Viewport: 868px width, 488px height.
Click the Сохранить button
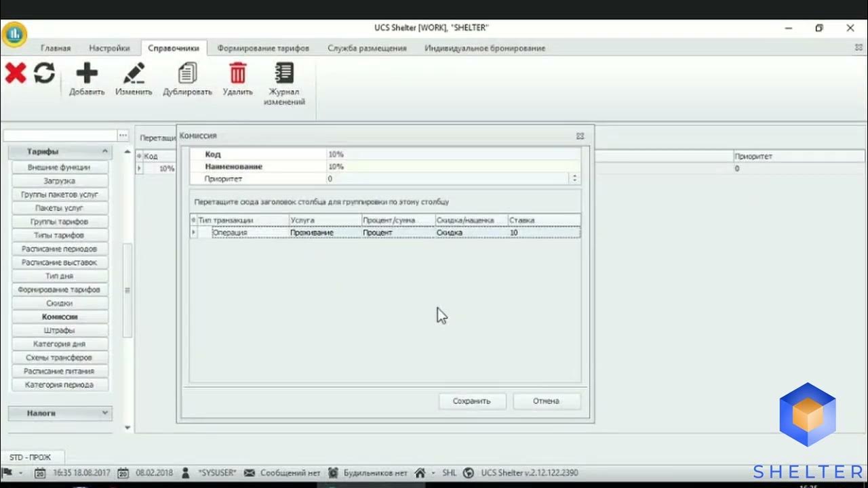click(471, 401)
